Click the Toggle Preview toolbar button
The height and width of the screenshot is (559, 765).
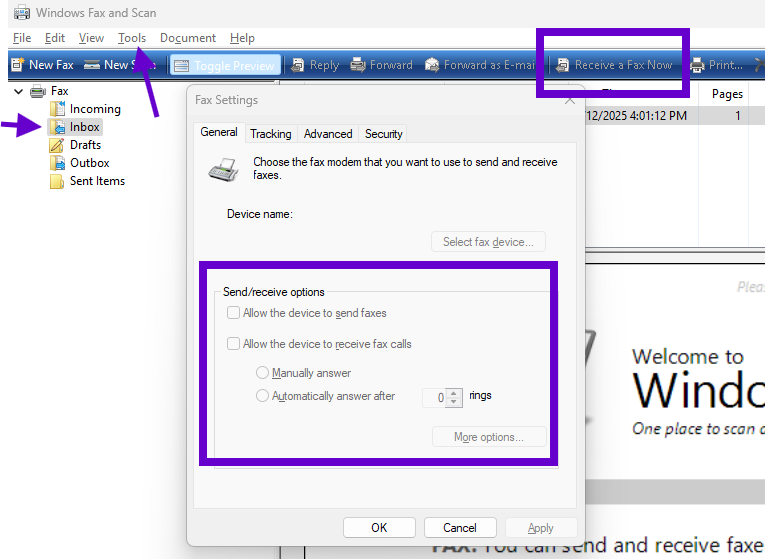225,65
